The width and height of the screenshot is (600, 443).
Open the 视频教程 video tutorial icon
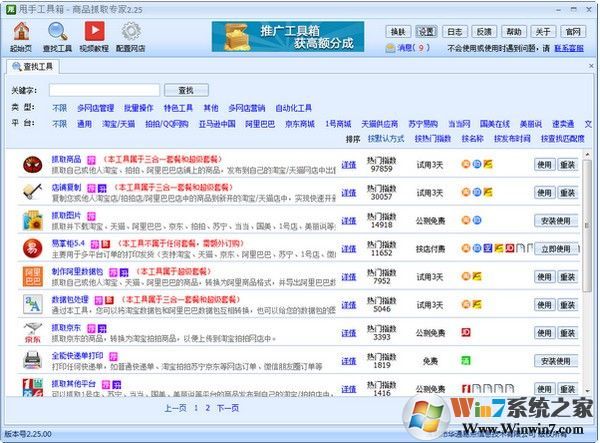click(94, 37)
